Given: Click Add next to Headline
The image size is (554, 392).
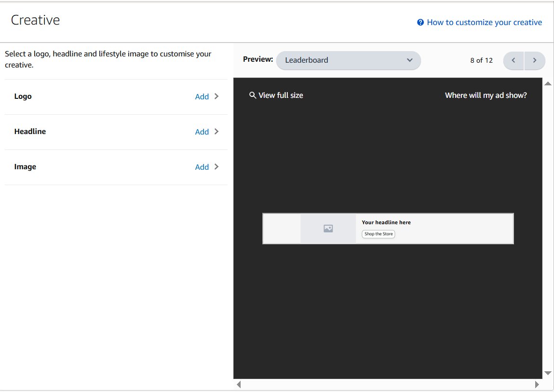Looking at the screenshot, I should tap(202, 132).
